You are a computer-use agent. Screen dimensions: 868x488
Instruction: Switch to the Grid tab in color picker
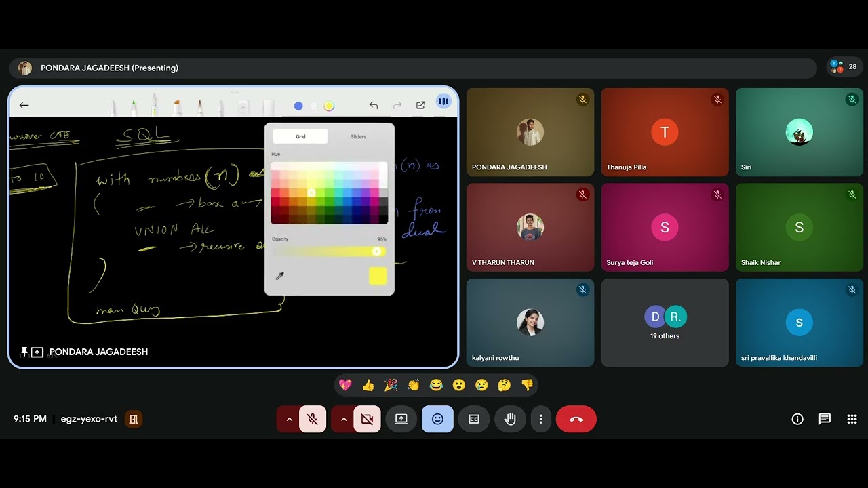coord(300,136)
